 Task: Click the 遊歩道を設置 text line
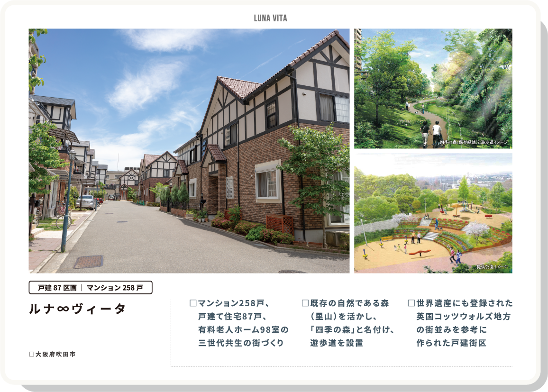tap(337, 343)
